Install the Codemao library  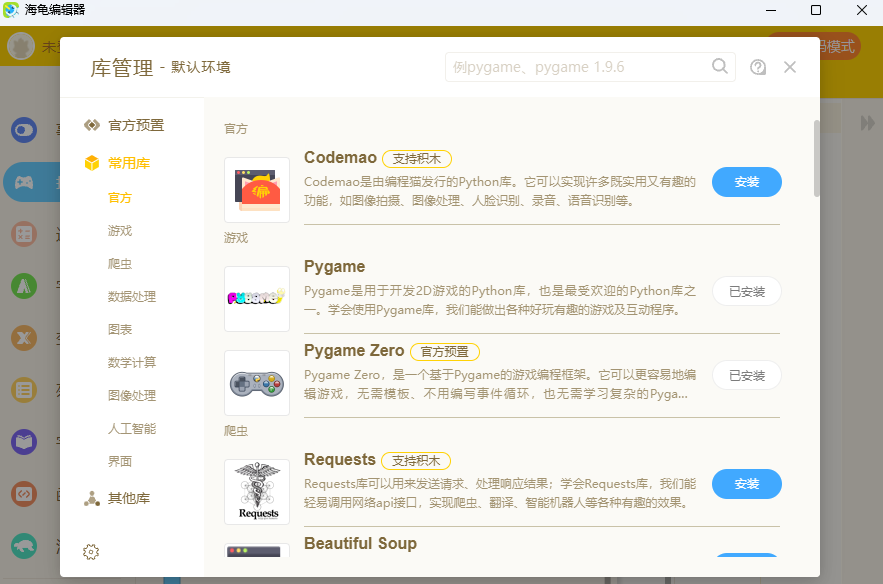747,182
